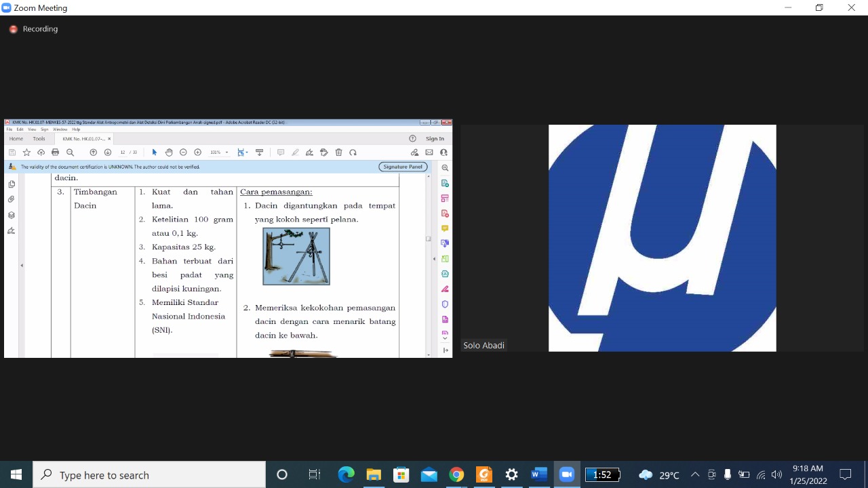Click the Solo Abadi video tile logo
The image size is (868, 488).
[x=663, y=238]
